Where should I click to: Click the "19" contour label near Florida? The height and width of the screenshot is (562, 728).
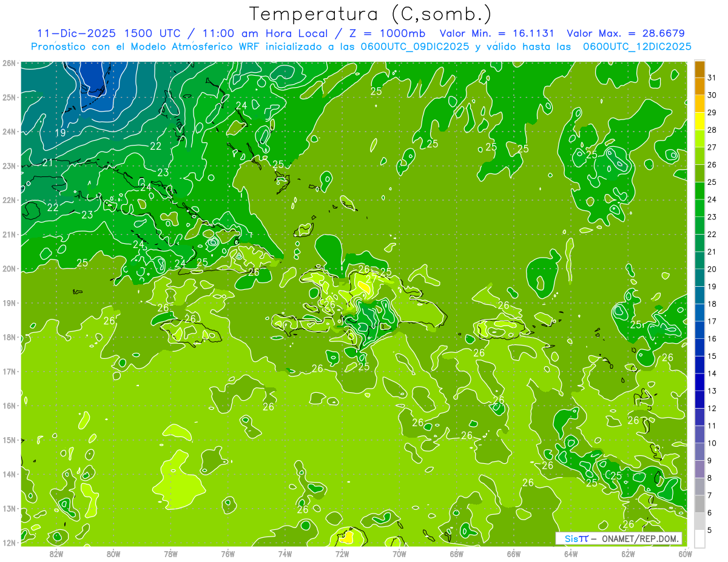point(60,133)
